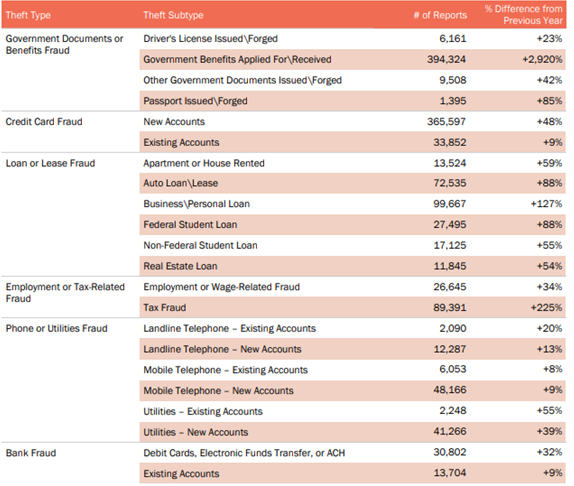Select the Mobile Telephone – New Accounts row
574x486 pixels.
[x=353, y=391]
